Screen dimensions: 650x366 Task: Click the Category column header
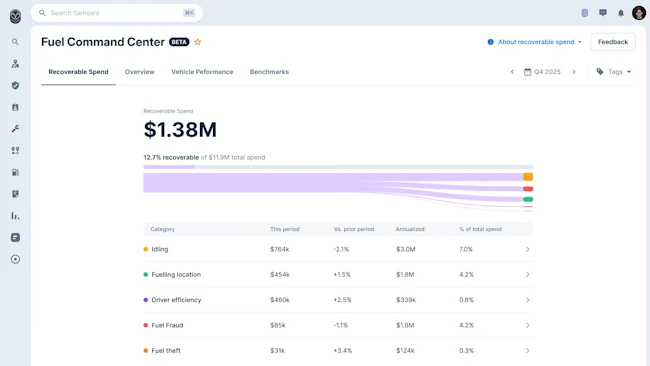point(162,229)
